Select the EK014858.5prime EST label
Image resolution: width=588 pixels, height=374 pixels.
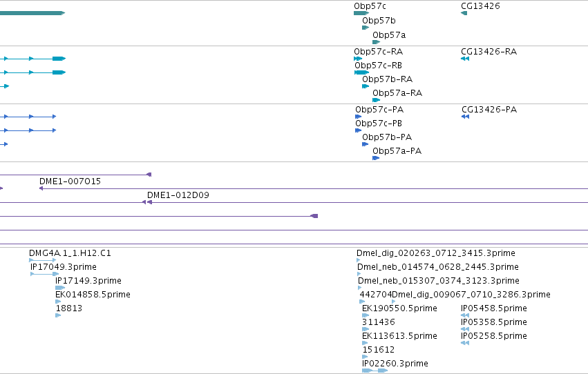93,295
